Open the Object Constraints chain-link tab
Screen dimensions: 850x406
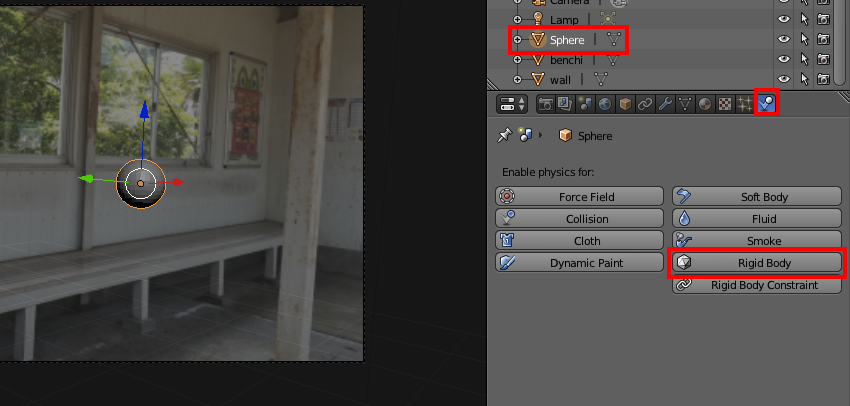pyautogui.click(x=645, y=104)
